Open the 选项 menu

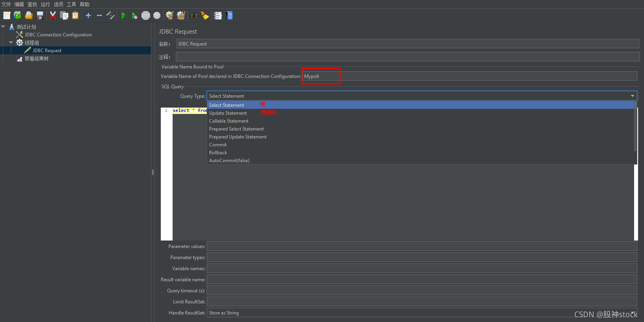(59, 4)
